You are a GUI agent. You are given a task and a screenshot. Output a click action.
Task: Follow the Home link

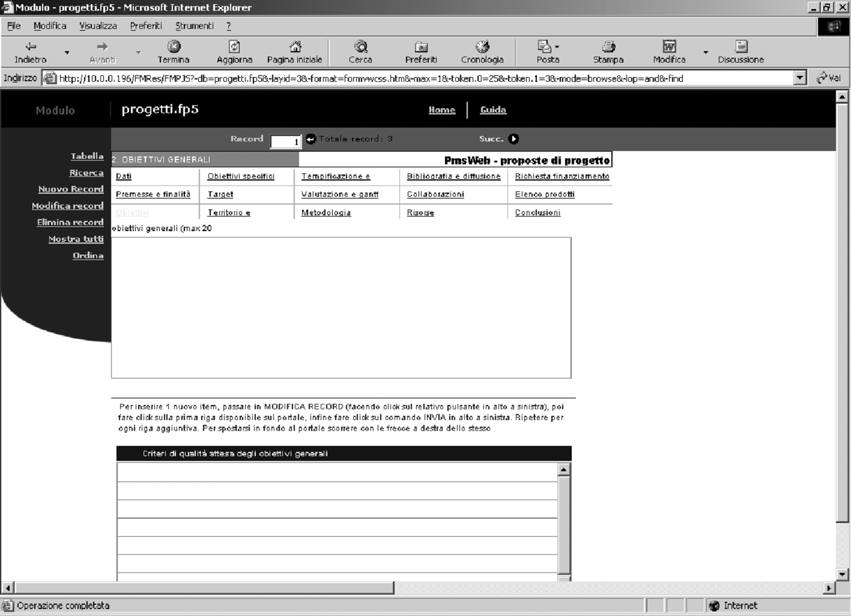click(x=442, y=110)
